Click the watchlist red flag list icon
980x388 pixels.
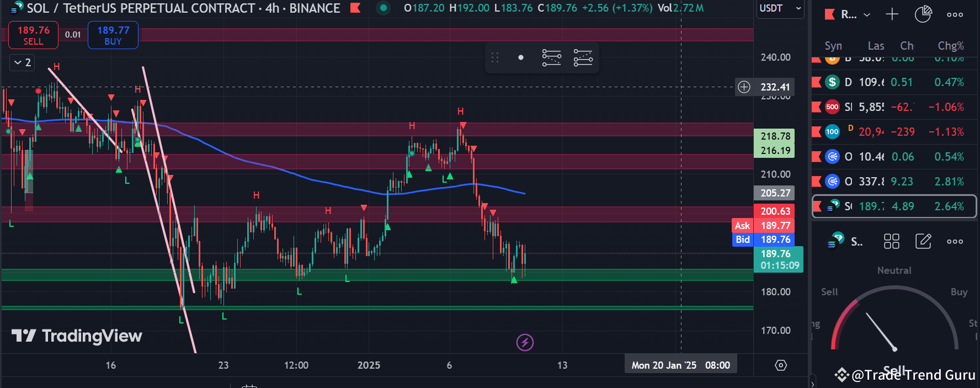829,15
